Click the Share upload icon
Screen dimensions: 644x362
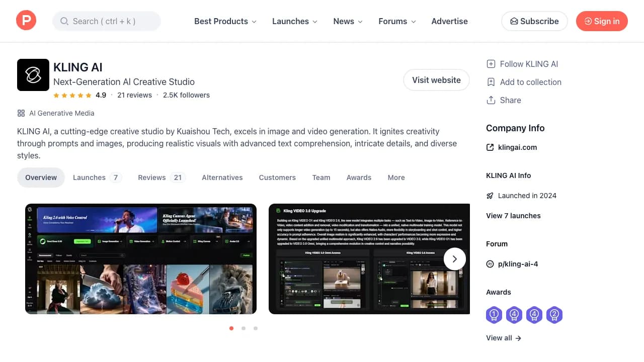(x=491, y=100)
